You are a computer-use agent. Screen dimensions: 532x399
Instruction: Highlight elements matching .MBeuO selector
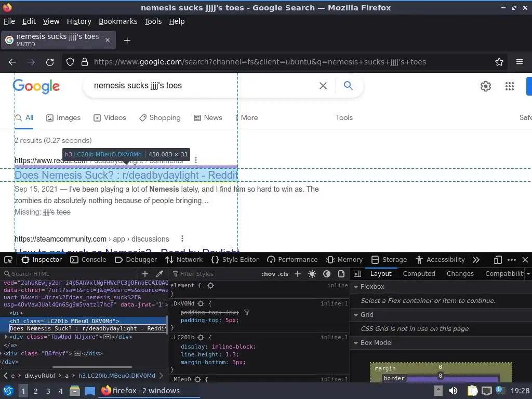(x=198, y=380)
